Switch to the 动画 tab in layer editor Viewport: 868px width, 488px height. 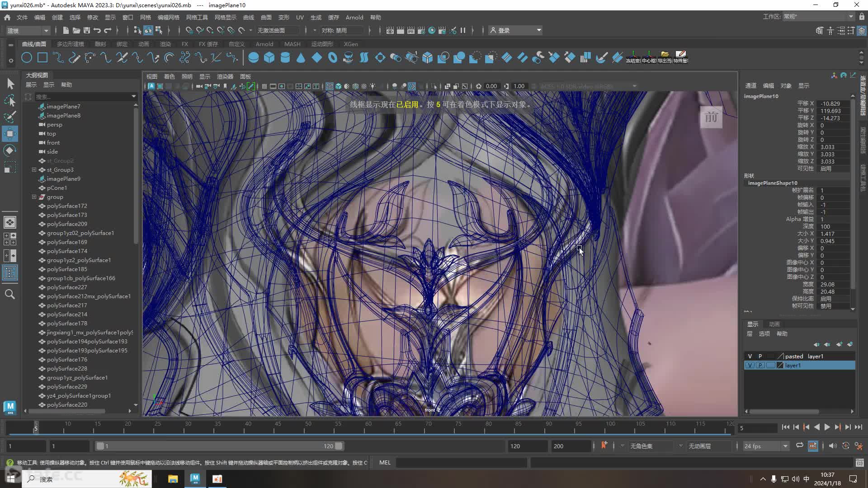point(774,324)
